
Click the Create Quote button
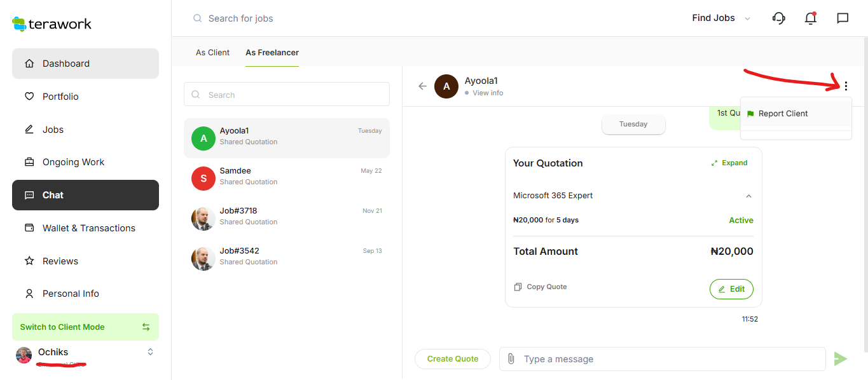click(452, 359)
